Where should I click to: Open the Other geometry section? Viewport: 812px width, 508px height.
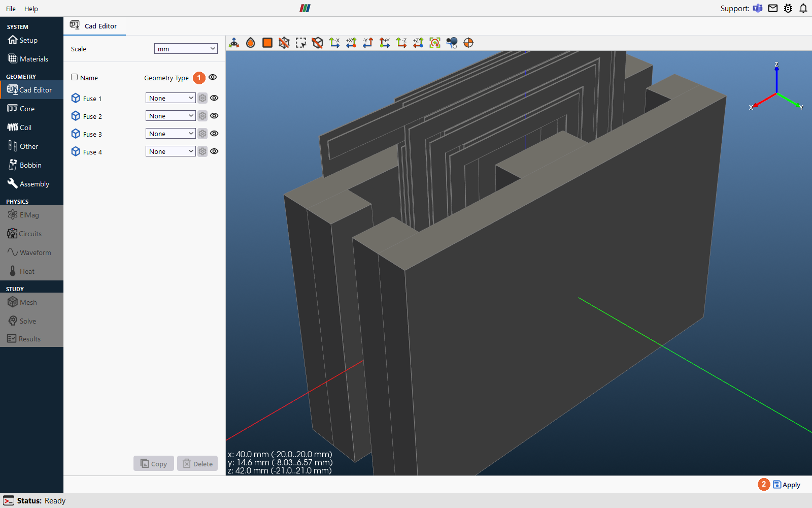click(x=31, y=146)
